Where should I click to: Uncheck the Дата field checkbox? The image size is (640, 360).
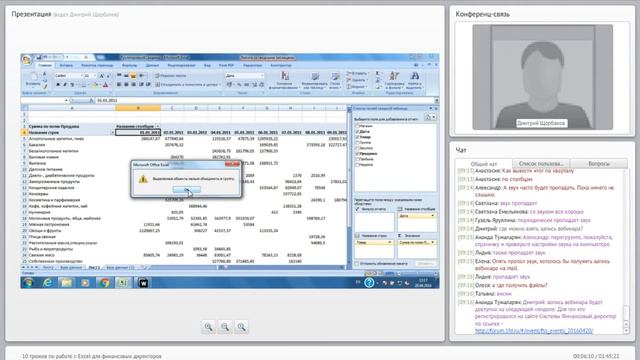pyautogui.click(x=357, y=132)
